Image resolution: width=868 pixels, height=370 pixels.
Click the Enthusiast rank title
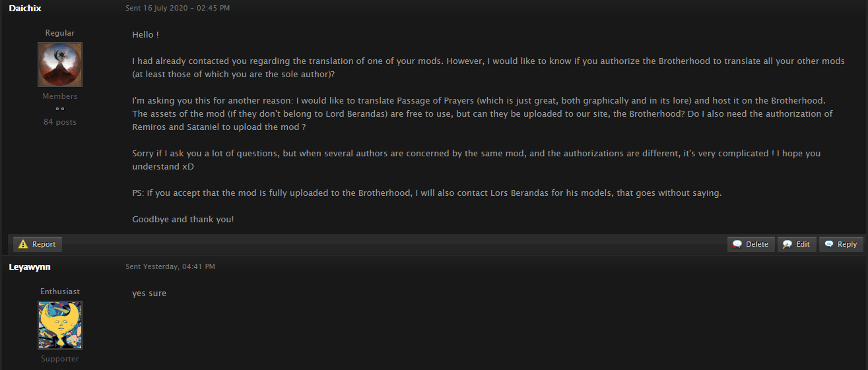click(x=60, y=292)
